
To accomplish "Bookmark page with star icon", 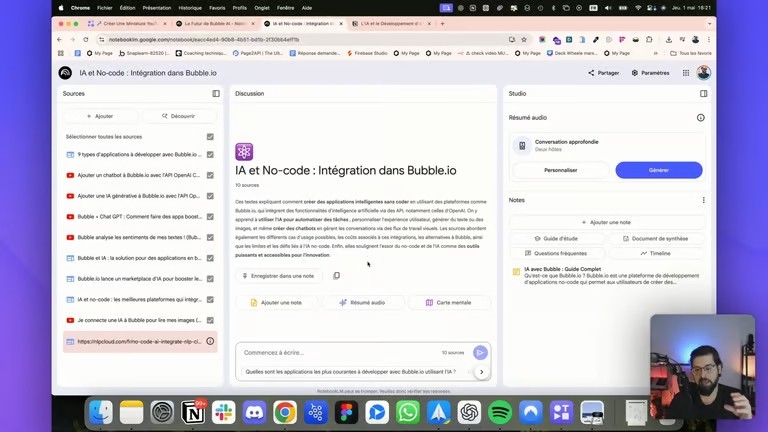I will tap(524, 40).
